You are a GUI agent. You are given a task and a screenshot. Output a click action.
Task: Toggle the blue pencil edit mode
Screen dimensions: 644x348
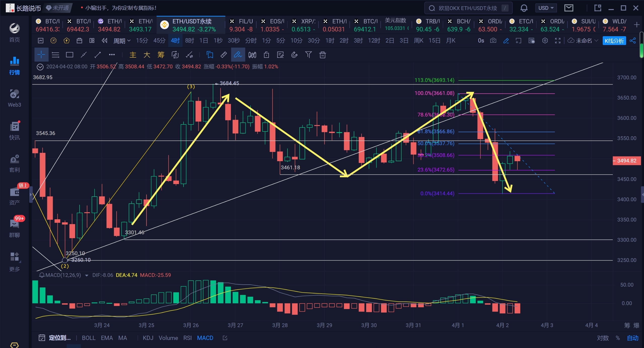506,40
